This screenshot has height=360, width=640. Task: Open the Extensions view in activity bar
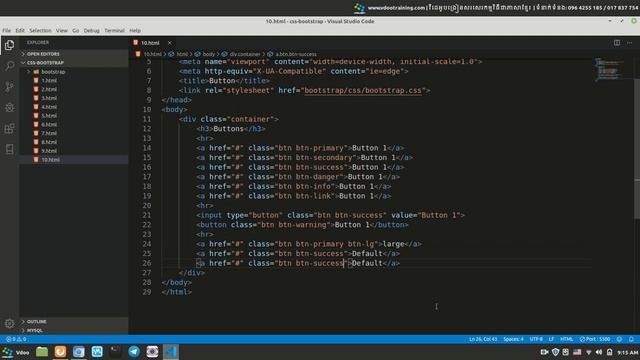(x=9, y=129)
